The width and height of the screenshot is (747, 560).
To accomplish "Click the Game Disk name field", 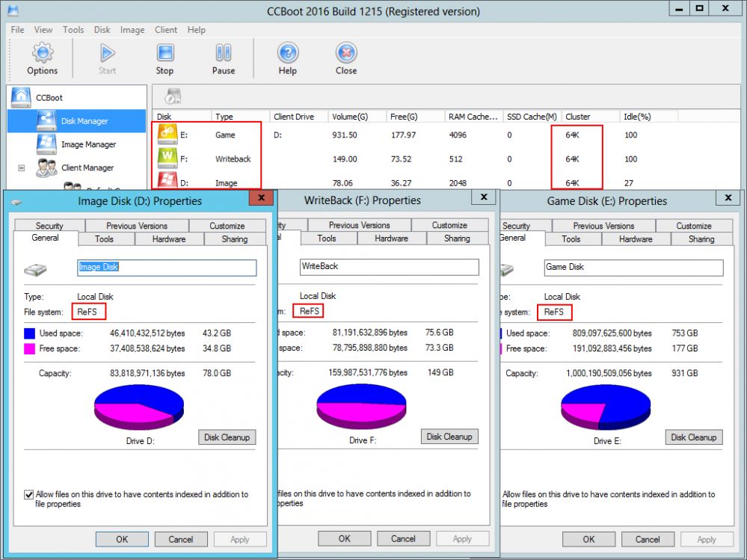I will [x=633, y=267].
